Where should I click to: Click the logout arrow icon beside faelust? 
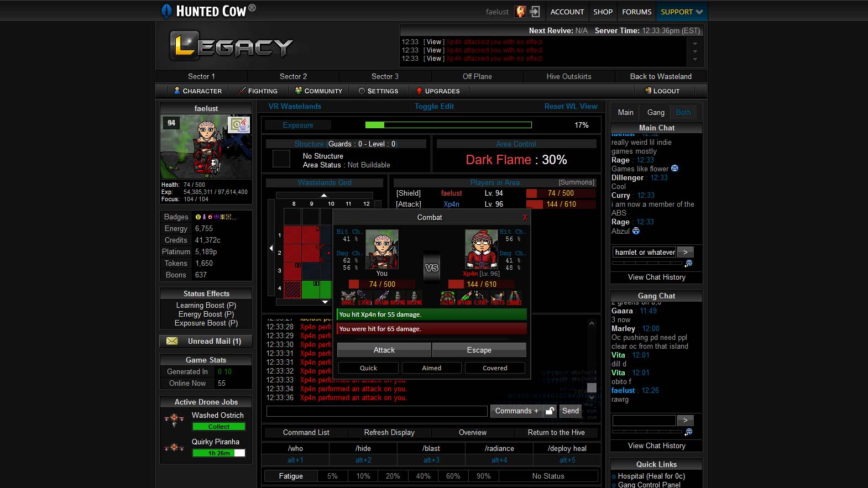pyautogui.click(x=535, y=12)
